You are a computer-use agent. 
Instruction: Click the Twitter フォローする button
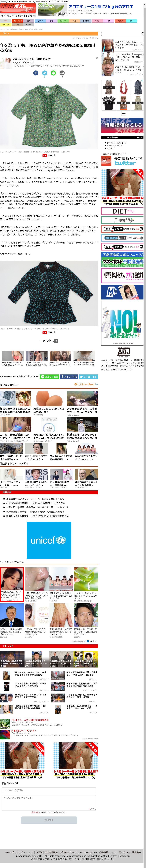(88, 377)
